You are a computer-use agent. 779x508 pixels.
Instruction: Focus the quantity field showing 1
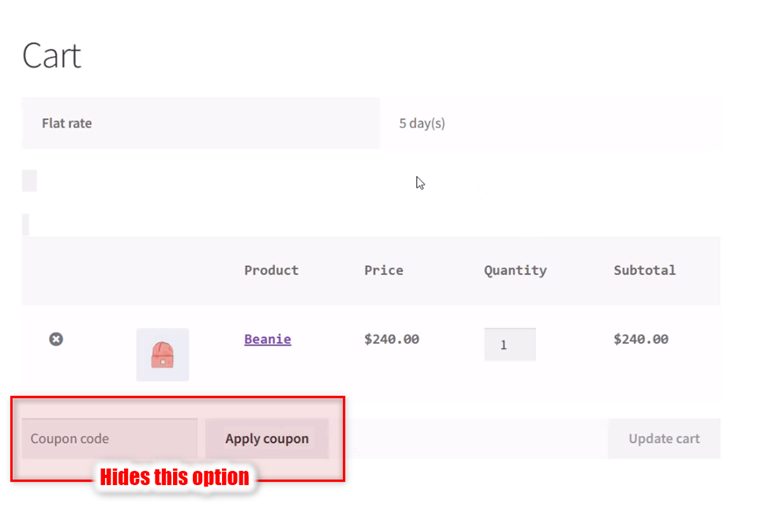[x=510, y=344]
